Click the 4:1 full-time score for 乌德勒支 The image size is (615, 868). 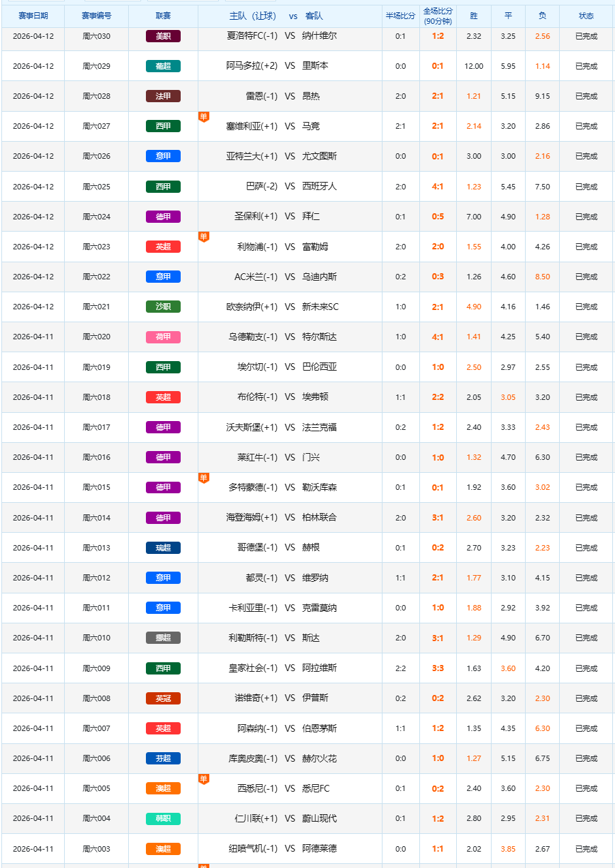[438, 337]
